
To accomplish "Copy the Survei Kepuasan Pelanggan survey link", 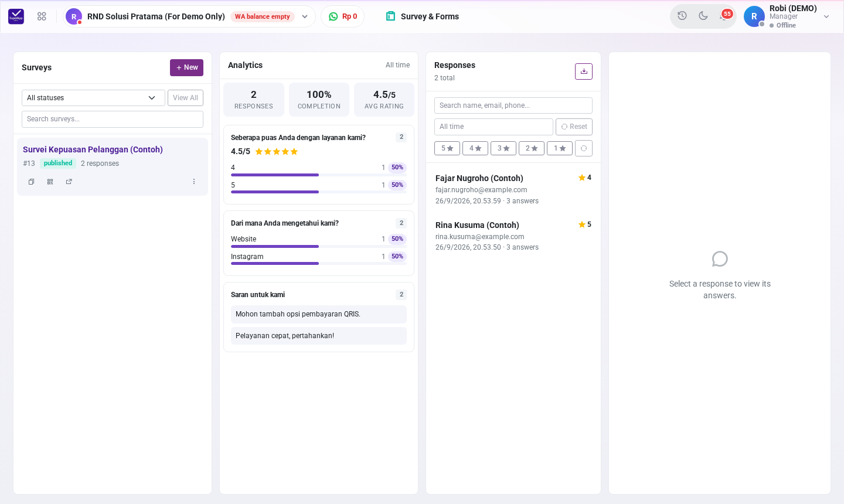I will coord(32,182).
